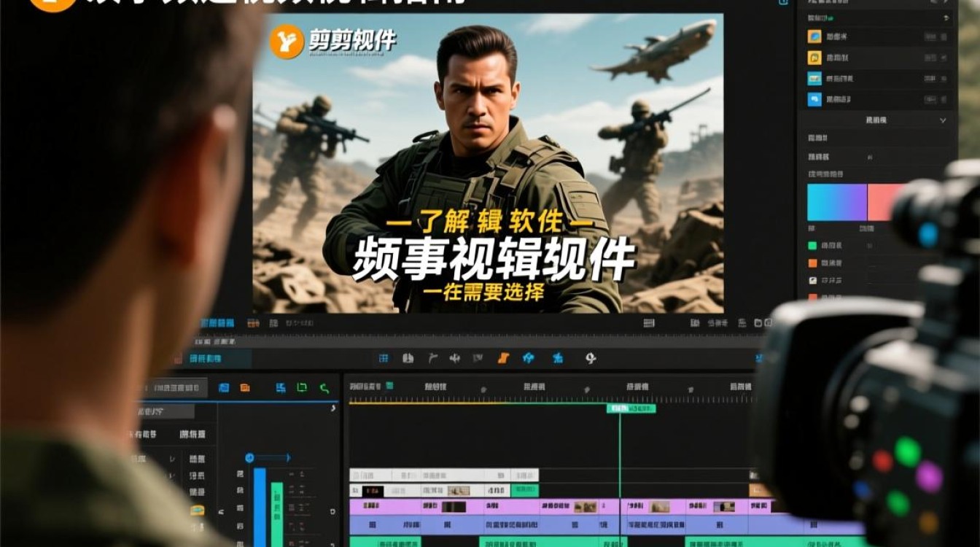Click the grey grid icon beside the orange film-grid icon
The width and height of the screenshot is (980, 547).
[273, 322]
